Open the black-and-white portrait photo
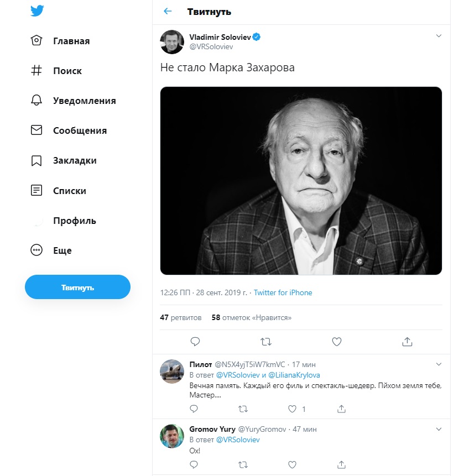464x476 pixels. coord(301,181)
